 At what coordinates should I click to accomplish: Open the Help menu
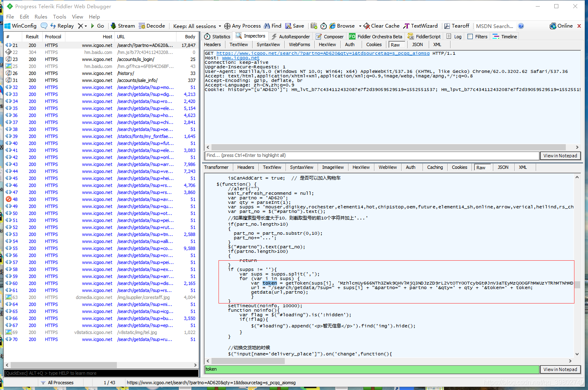pos(94,16)
